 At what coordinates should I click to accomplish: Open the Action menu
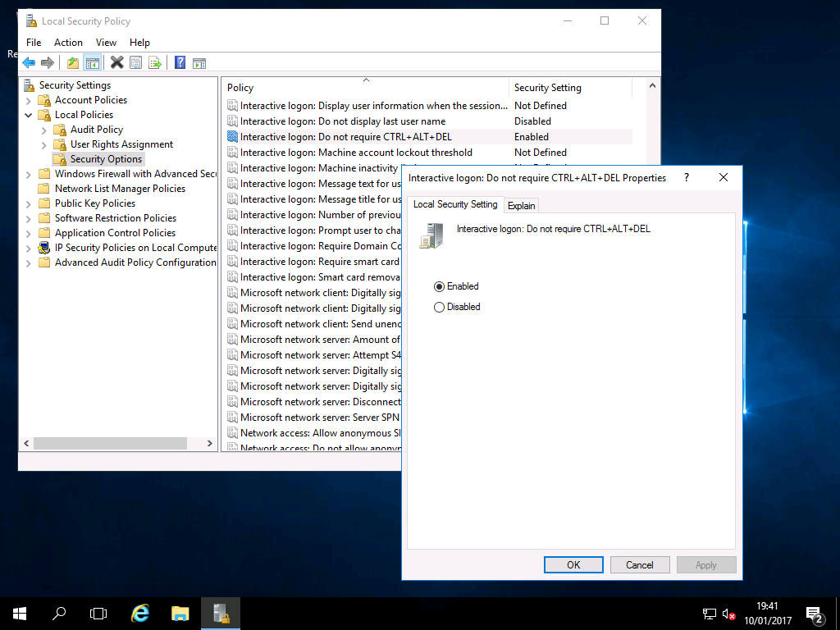[68, 43]
